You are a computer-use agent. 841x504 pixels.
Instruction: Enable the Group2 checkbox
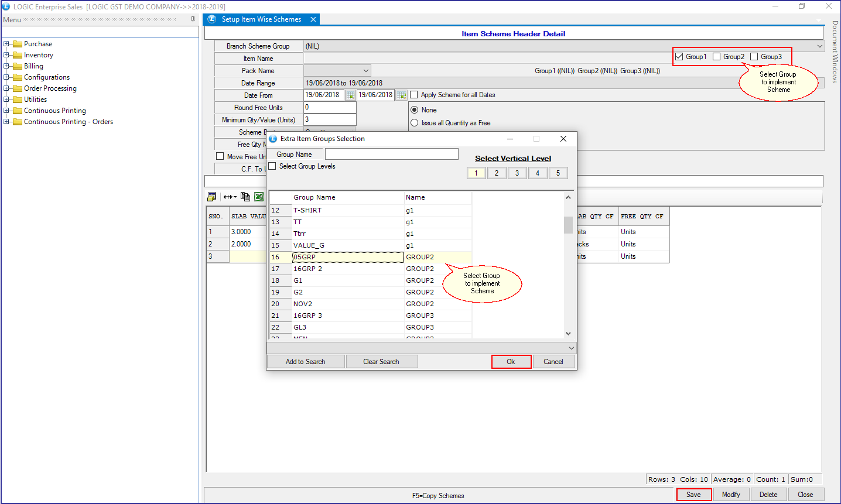tap(716, 57)
